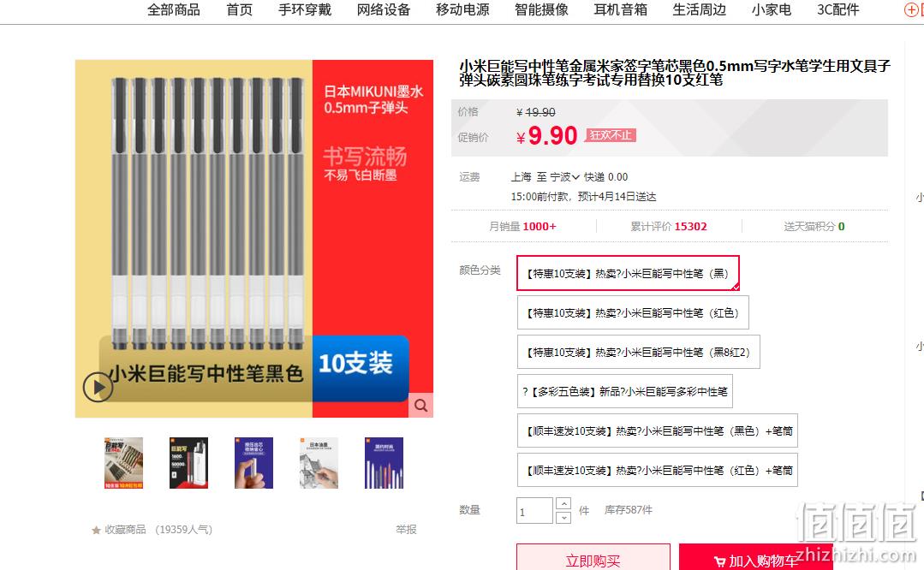Viewport: 924px width, 570px height.
Task: Decrease quantity with the down arrow
Action: click(563, 518)
